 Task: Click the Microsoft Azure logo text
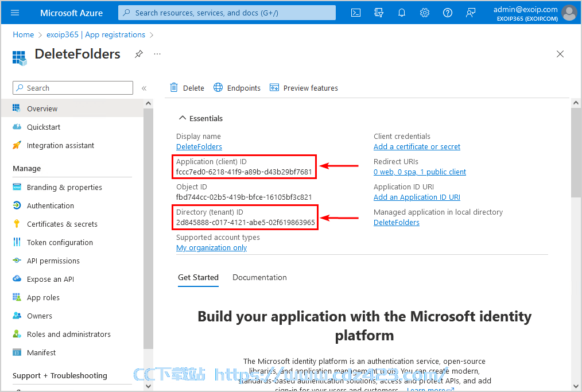coord(71,13)
